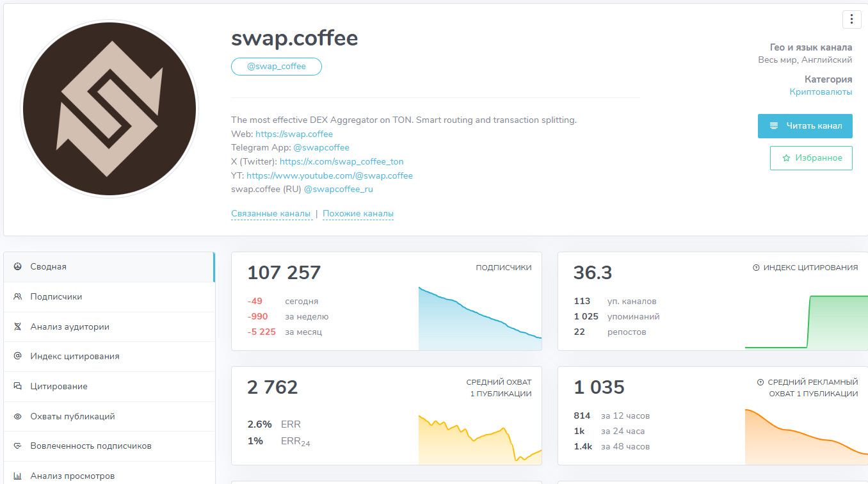Viewport: 868px width, 484px height.
Task: Show Похожие каналы
Action: (358, 214)
